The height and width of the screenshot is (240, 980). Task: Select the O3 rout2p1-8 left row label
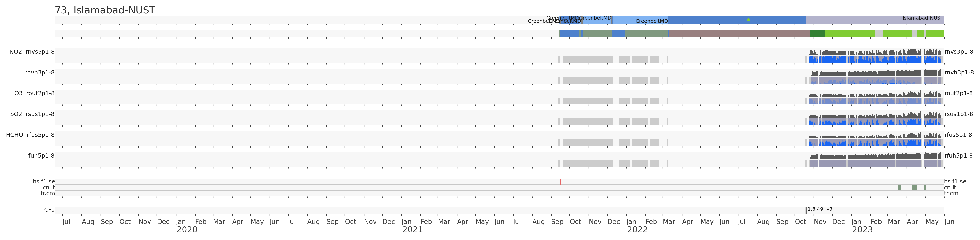click(x=34, y=93)
